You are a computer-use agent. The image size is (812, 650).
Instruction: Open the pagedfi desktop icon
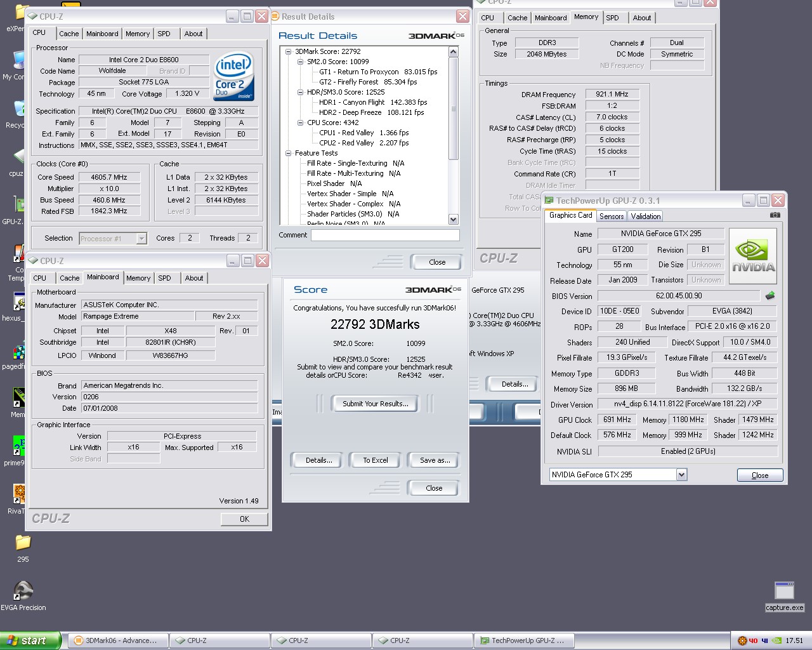click(19, 352)
